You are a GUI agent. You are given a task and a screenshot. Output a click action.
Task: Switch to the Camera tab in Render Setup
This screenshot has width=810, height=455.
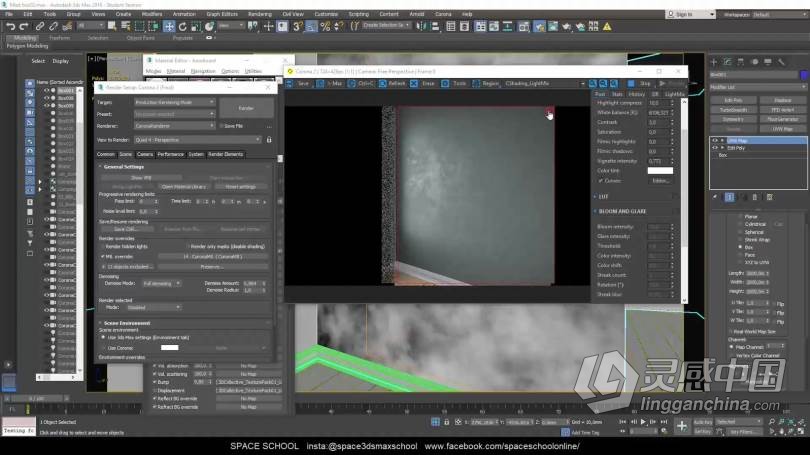pyautogui.click(x=145, y=154)
